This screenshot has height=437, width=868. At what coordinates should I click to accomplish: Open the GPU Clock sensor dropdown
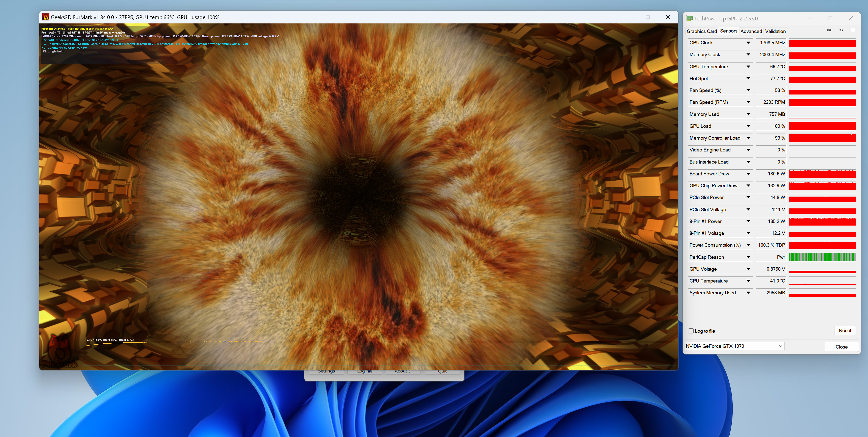tap(748, 43)
